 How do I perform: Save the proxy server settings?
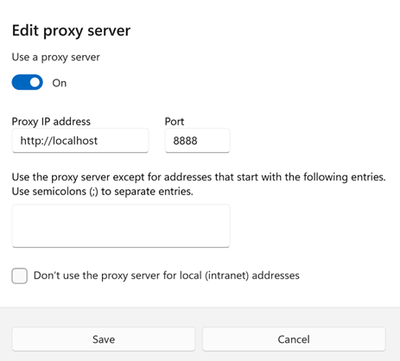pos(103,339)
